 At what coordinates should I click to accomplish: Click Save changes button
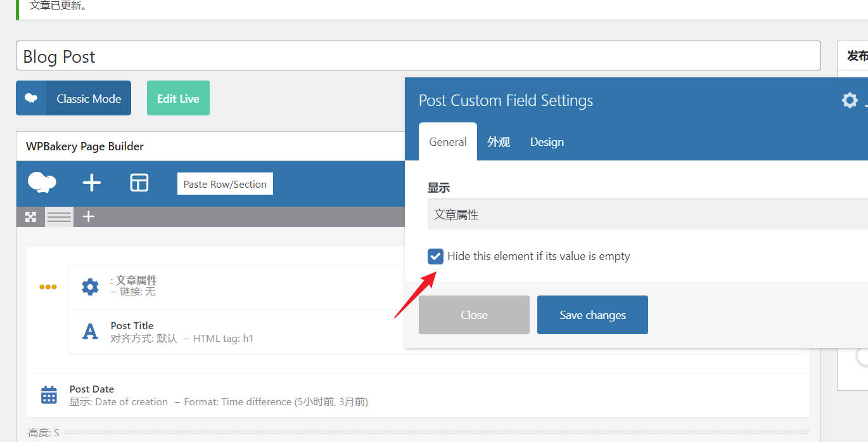pyautogui.click(x=592, y=315)
